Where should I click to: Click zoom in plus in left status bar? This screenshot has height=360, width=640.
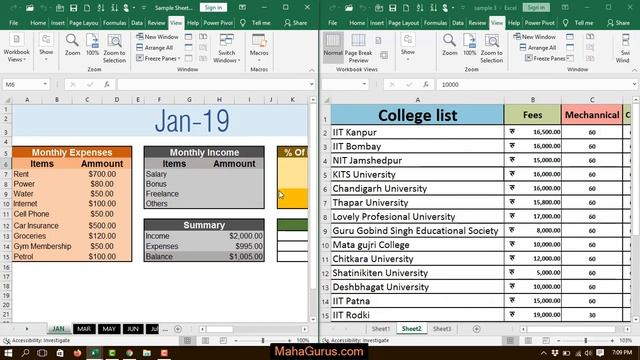point(289,340)
